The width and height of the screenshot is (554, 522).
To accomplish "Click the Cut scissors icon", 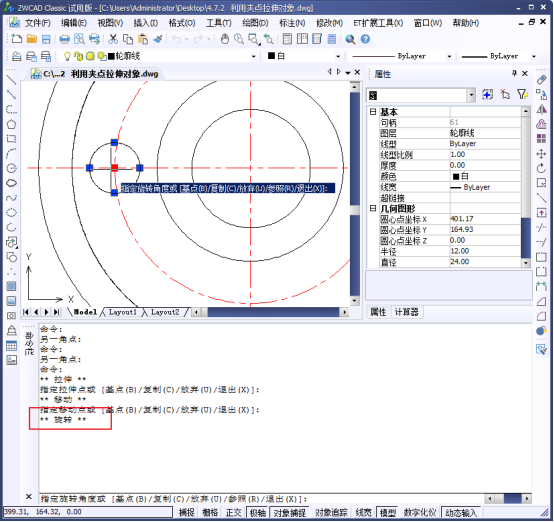I will 113,39.
